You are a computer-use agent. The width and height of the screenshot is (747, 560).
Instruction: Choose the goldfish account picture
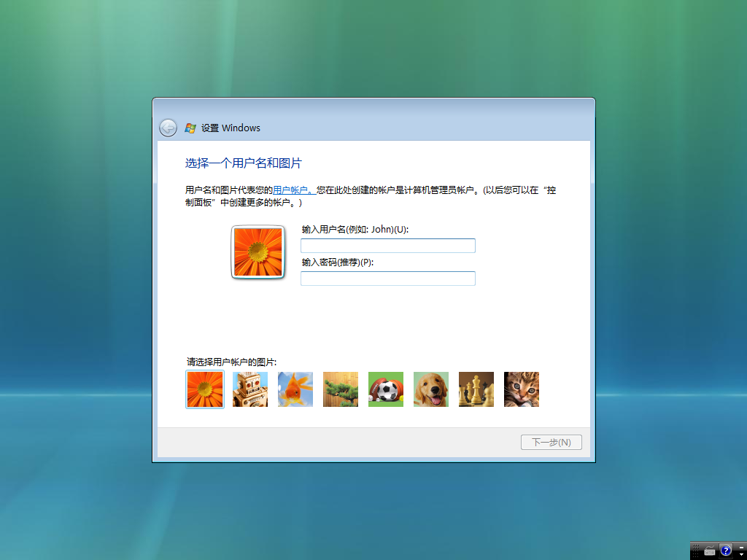click(295, 389)
